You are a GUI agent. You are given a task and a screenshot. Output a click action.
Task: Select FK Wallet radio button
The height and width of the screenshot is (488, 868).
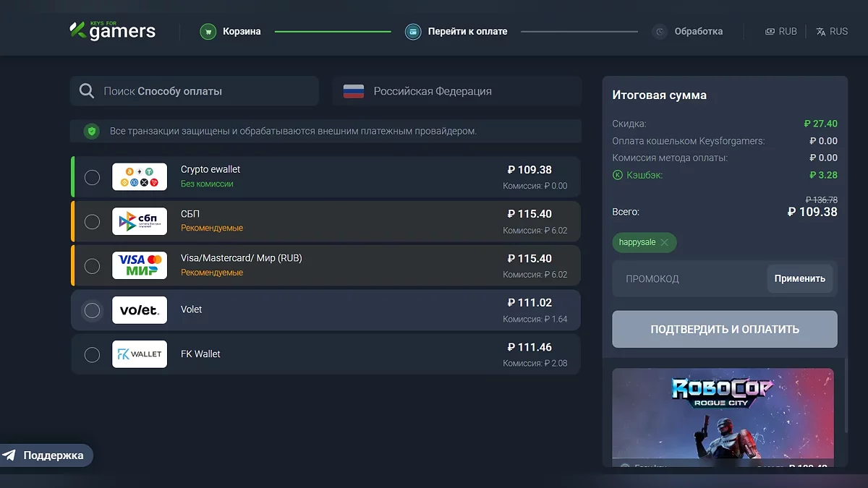click(92, 354)
